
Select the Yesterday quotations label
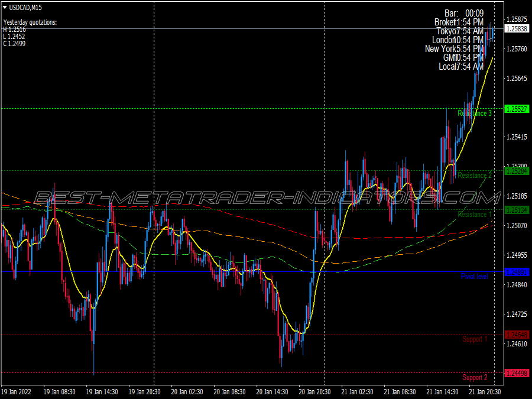(x=30, y=22)
